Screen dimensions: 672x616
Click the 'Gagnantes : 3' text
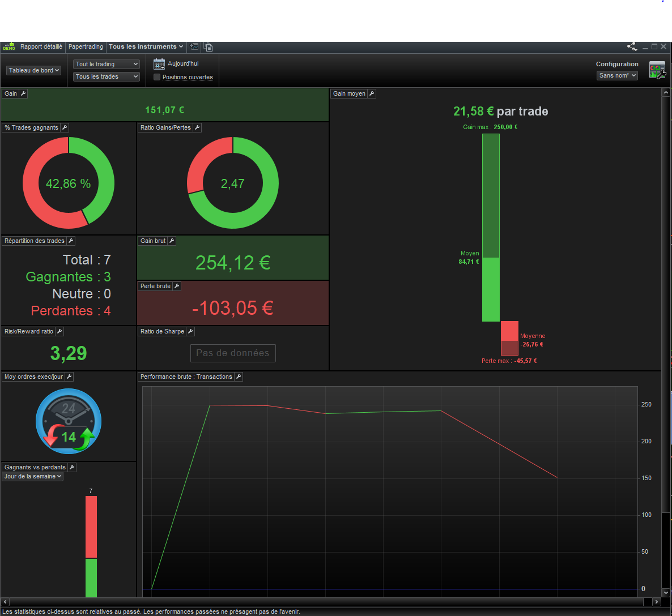[x=69, y=277]
